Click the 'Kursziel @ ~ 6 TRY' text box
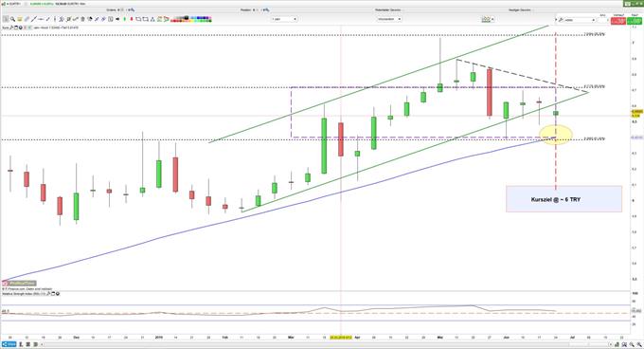The image size is (644, 349). [x=563, y=199]
